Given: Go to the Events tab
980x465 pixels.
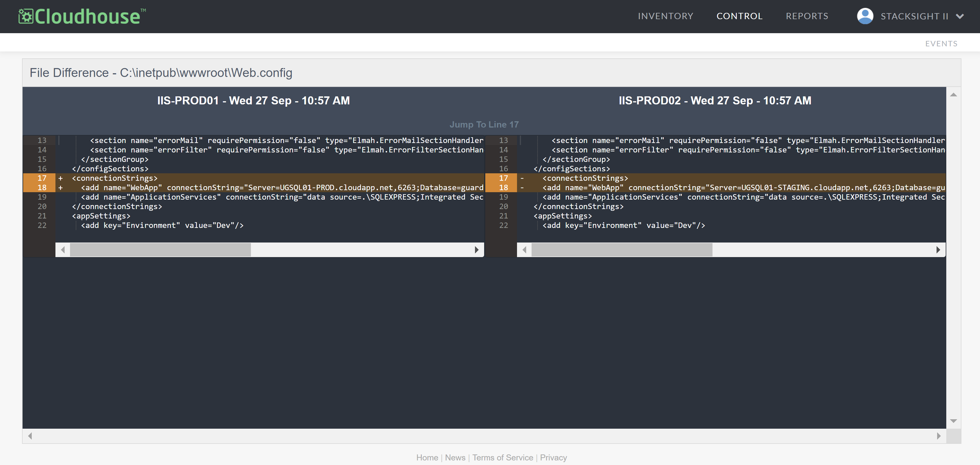Looking at the screenshot, I should [941, 44].
